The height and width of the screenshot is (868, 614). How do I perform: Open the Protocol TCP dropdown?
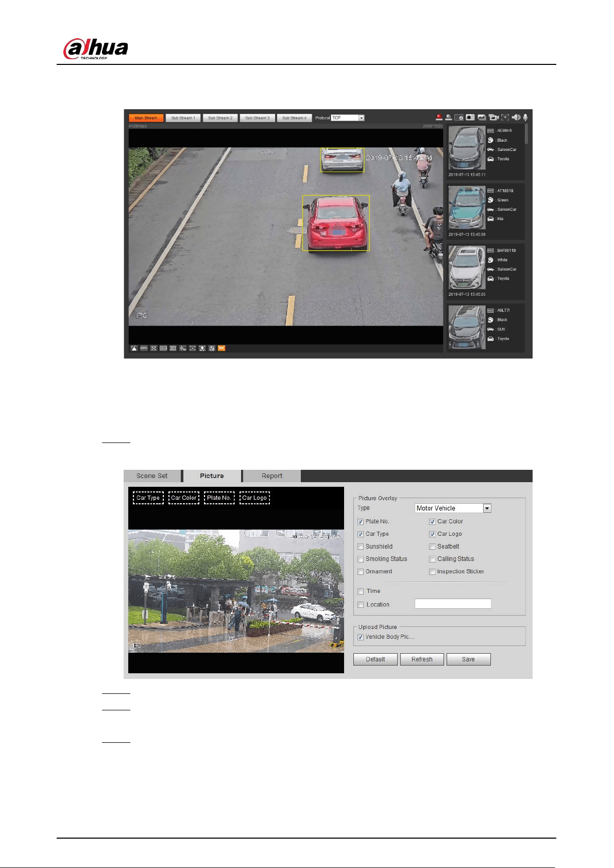pos(348,118)
